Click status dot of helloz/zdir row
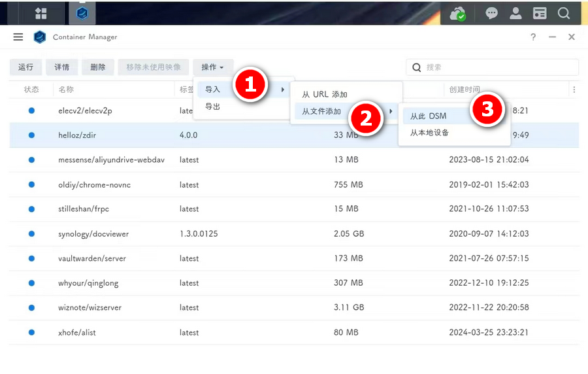The image size is (588, 374). [x=31, y=135]
